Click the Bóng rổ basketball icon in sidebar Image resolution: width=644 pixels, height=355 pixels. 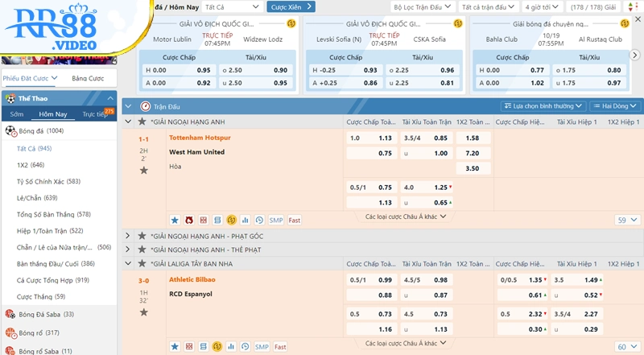(10, 332)
